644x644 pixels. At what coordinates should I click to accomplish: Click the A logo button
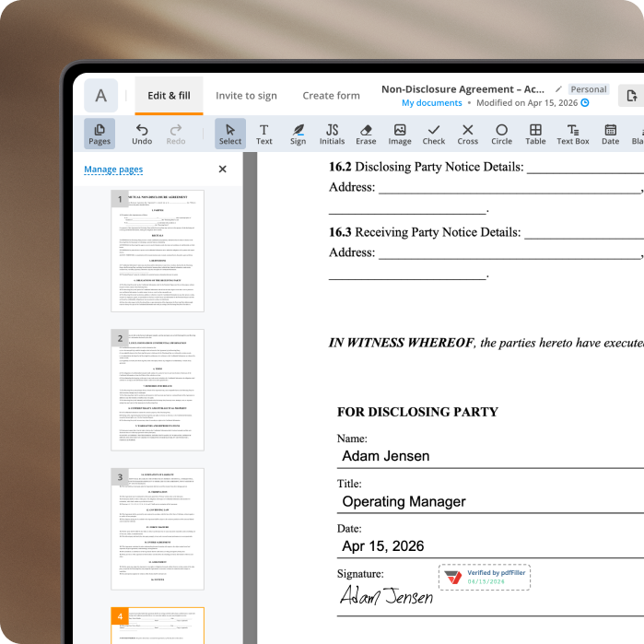point(101,96)
